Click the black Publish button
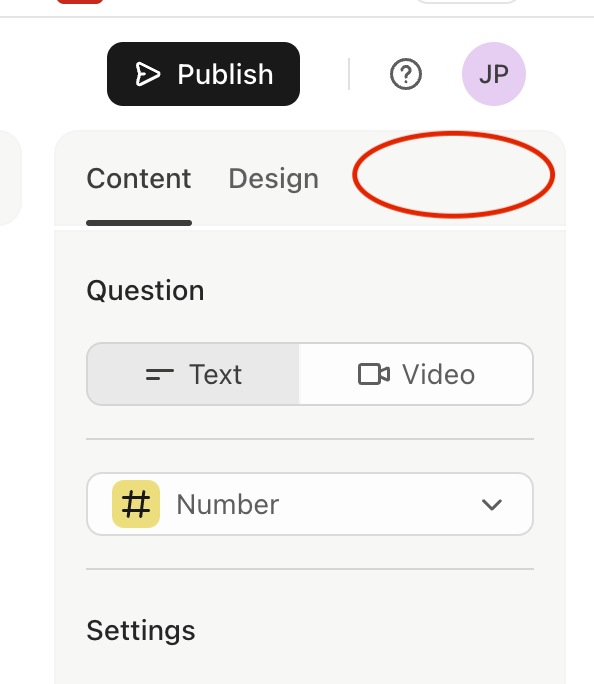This screenshot has width=594, height=684. click(203, 74)
